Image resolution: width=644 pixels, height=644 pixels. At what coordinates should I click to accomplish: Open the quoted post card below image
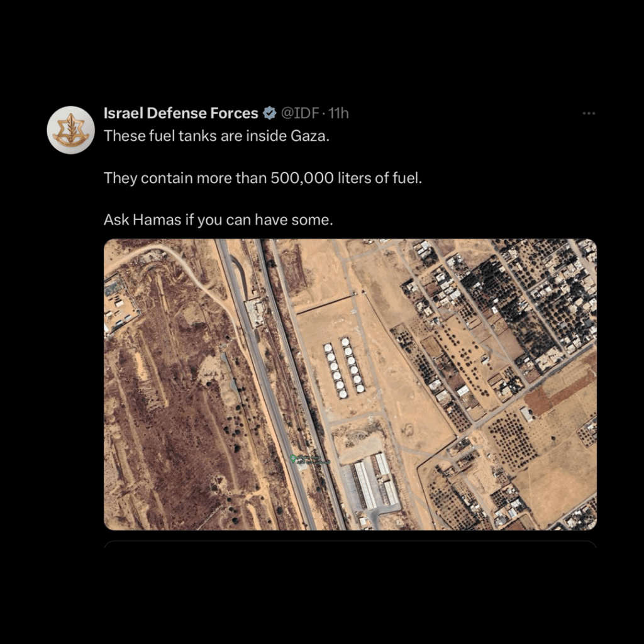[x=350, y=545]
